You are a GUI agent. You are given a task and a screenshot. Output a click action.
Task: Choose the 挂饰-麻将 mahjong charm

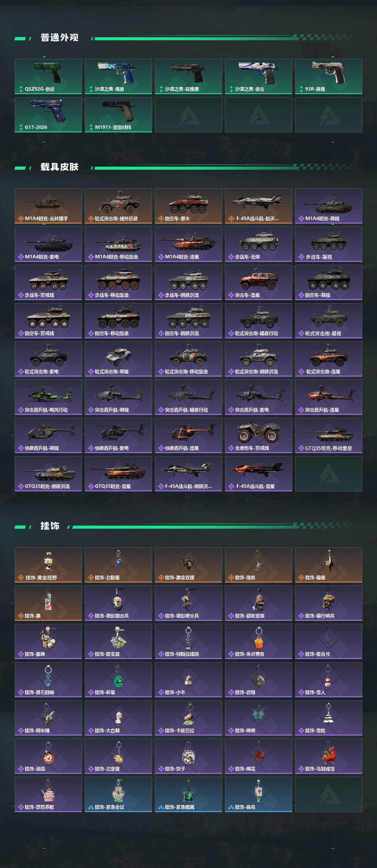[x=259, y=794]
